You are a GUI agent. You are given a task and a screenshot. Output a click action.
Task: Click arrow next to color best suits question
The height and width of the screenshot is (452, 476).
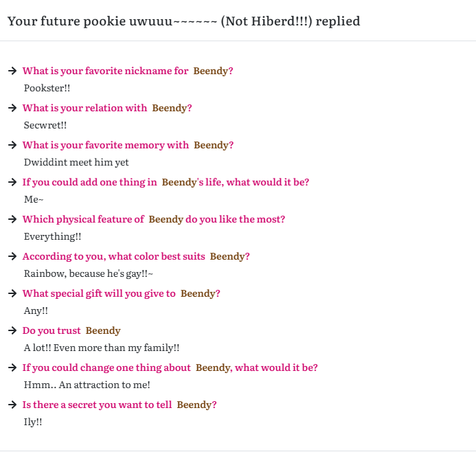coord(12,256)
